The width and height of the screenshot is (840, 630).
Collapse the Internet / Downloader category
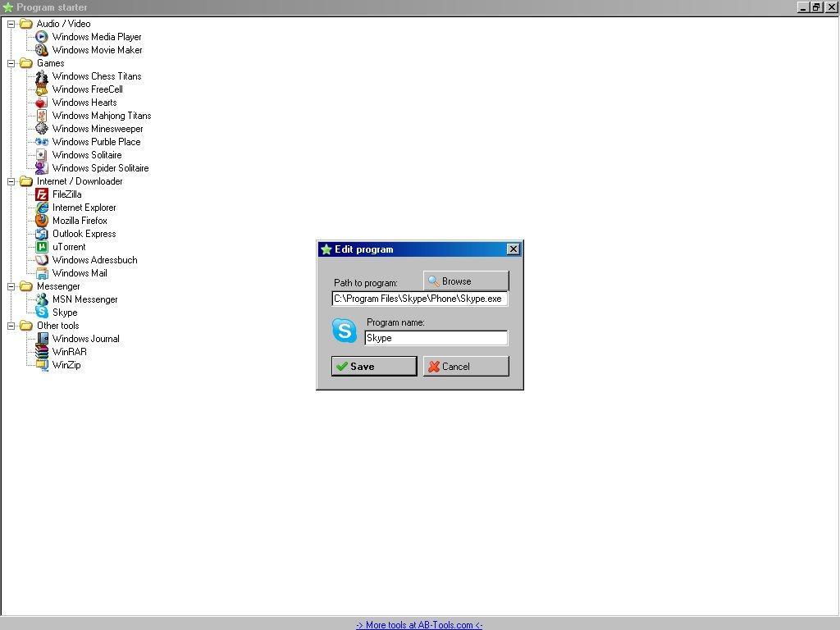(11, 181)
